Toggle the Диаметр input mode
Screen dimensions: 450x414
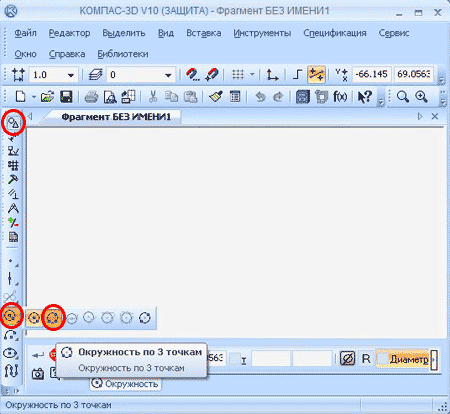point(404,359)
